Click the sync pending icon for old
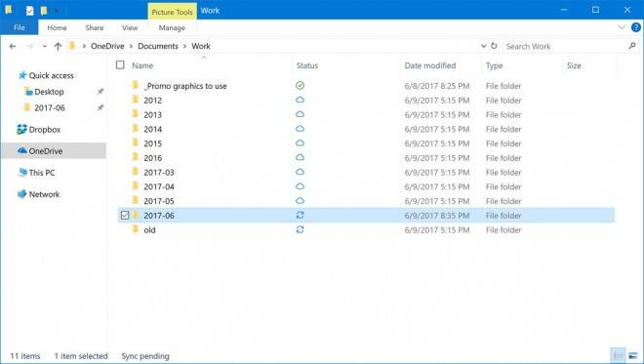The image size is (644, 364). tap(301, 229)
